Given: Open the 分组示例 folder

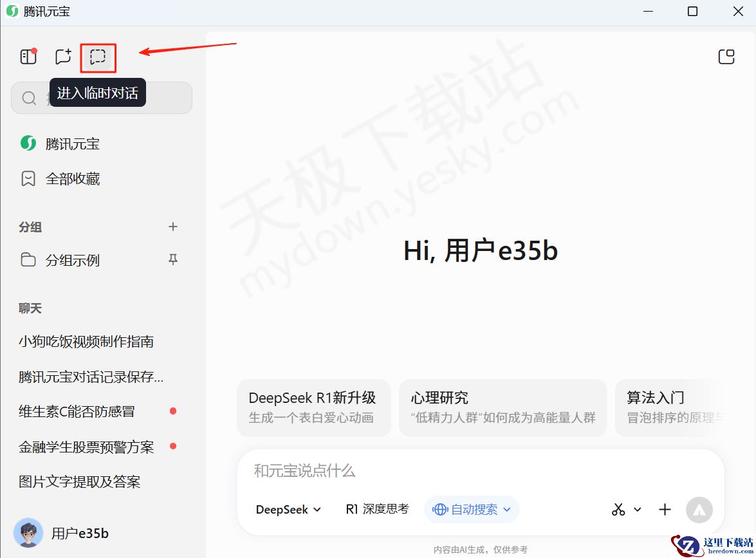Looking at the screenshot, I should [60, 261].
